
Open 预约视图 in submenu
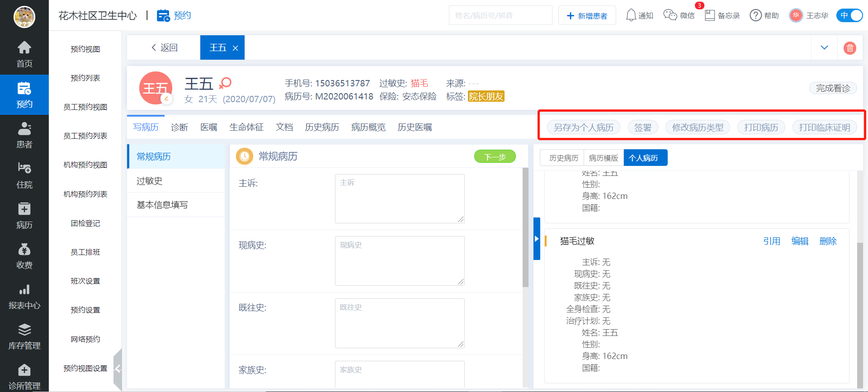85,49
